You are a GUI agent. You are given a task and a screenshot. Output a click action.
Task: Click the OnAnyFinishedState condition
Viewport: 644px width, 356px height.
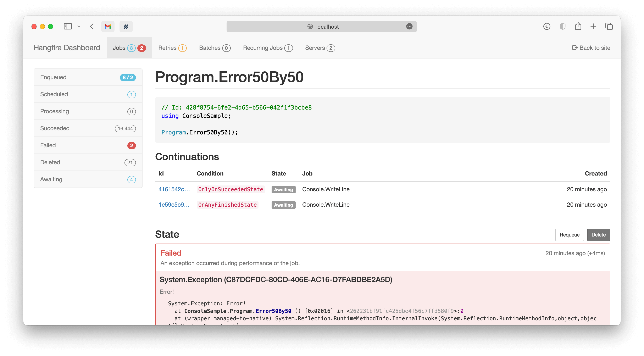point(227,205)
